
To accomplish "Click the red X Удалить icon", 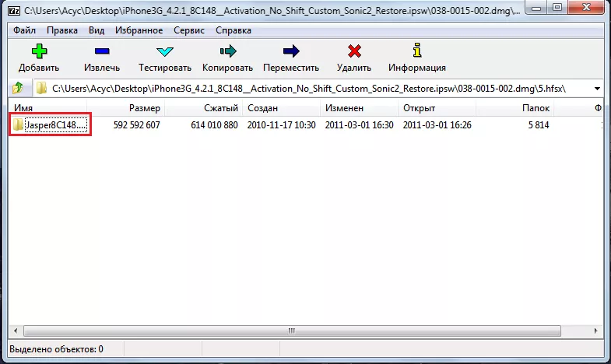I will coord(354,51).
